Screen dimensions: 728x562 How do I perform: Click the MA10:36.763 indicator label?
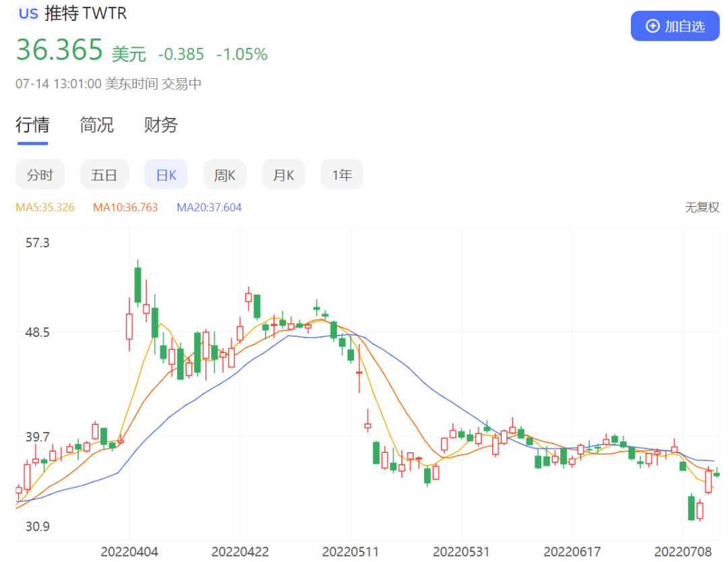click(125, 208)
